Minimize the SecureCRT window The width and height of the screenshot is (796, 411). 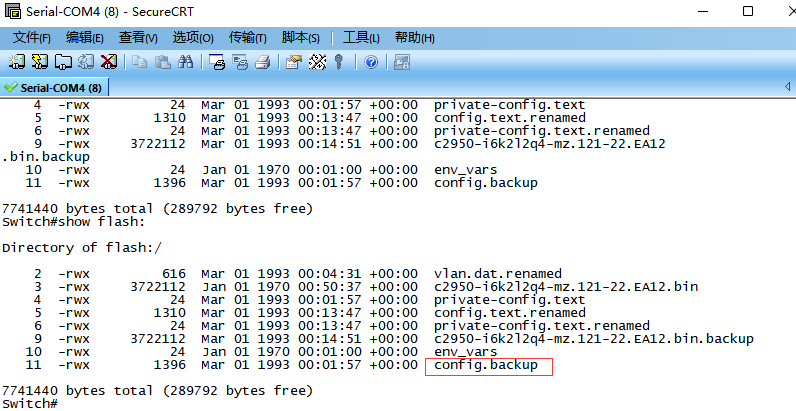tap(703, 11)
